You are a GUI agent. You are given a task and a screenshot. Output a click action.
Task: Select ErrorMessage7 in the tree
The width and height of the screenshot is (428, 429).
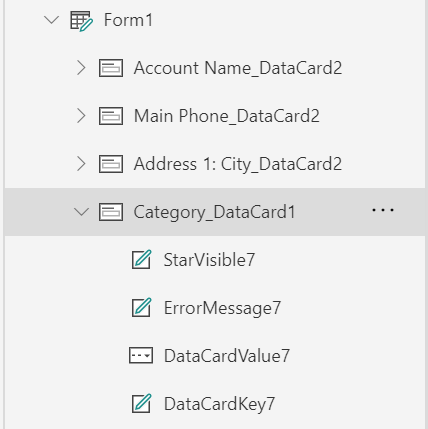[222, 308]
